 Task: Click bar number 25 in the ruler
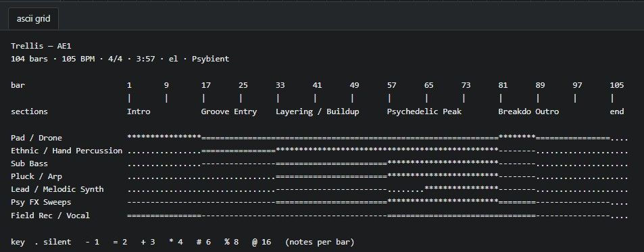[x=243, y=85]
